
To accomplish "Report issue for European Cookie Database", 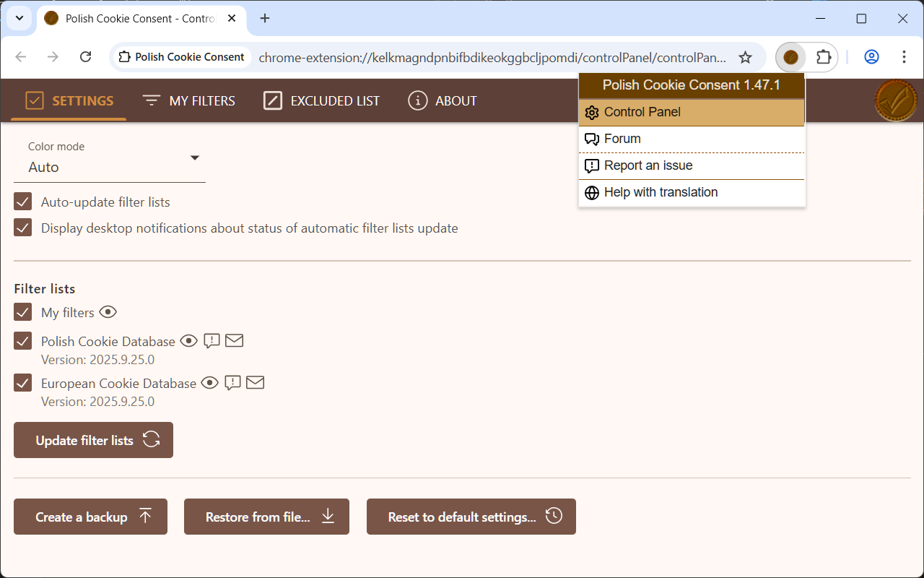I will click(x=232, y=383).
